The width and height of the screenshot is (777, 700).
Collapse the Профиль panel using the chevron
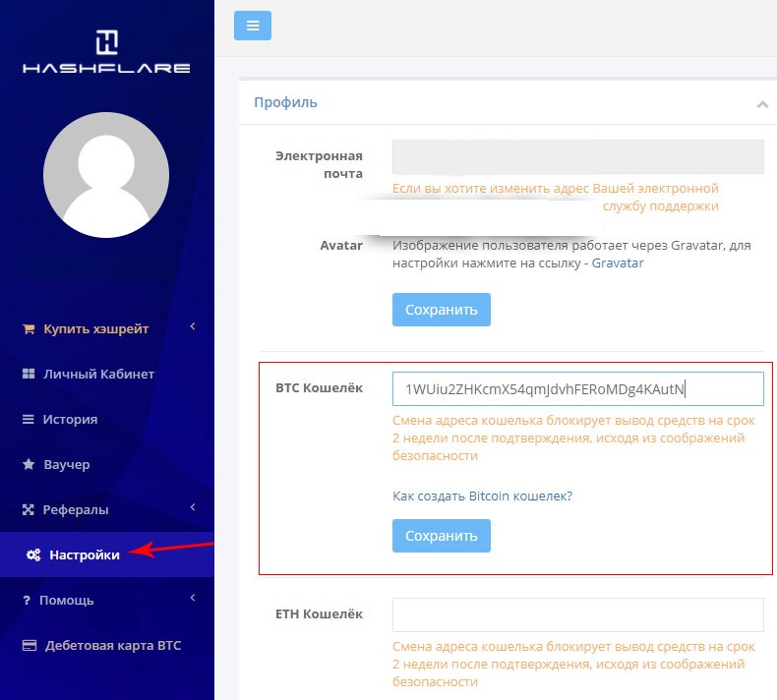762,104
